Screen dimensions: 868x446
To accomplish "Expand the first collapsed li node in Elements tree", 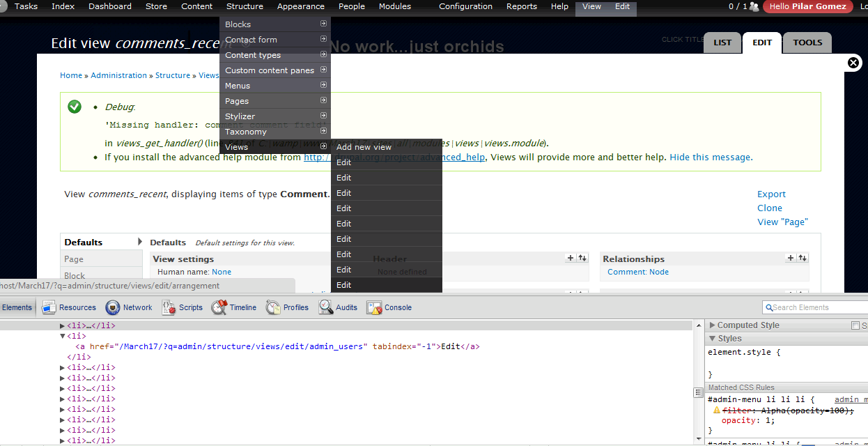I will pyautogui.click(x=63, y=325).
